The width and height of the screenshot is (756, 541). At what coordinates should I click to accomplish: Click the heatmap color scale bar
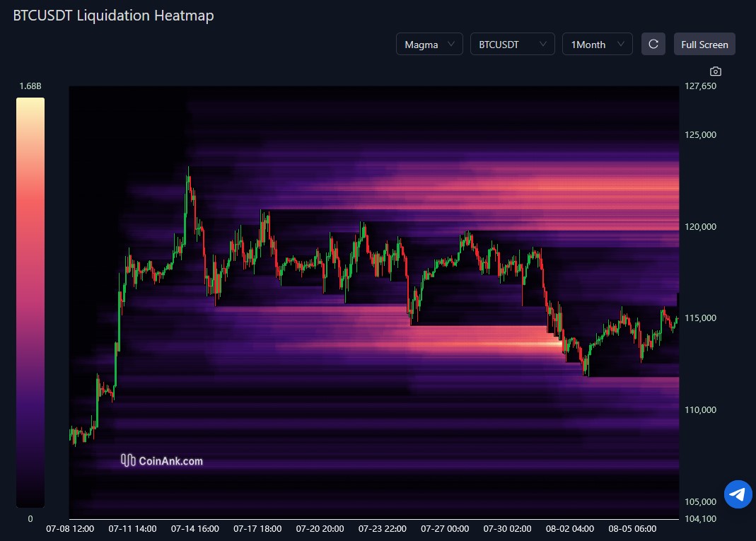tap(30, 303)
